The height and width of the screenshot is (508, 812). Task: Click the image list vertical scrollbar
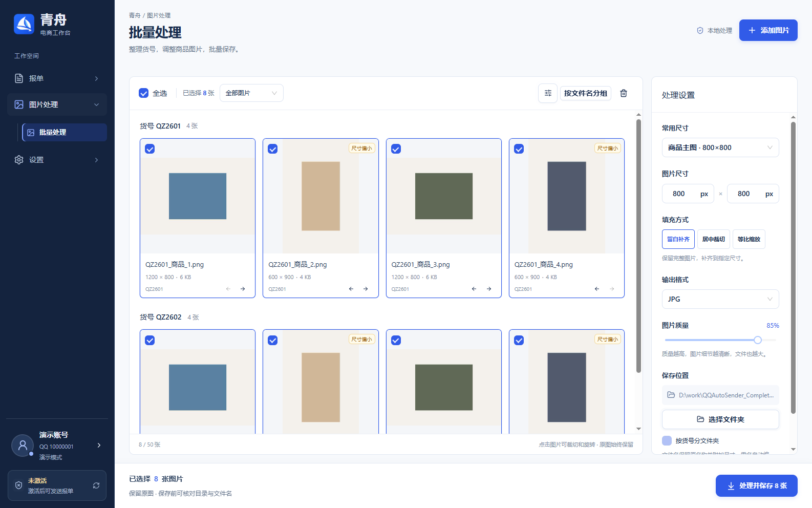638,246
